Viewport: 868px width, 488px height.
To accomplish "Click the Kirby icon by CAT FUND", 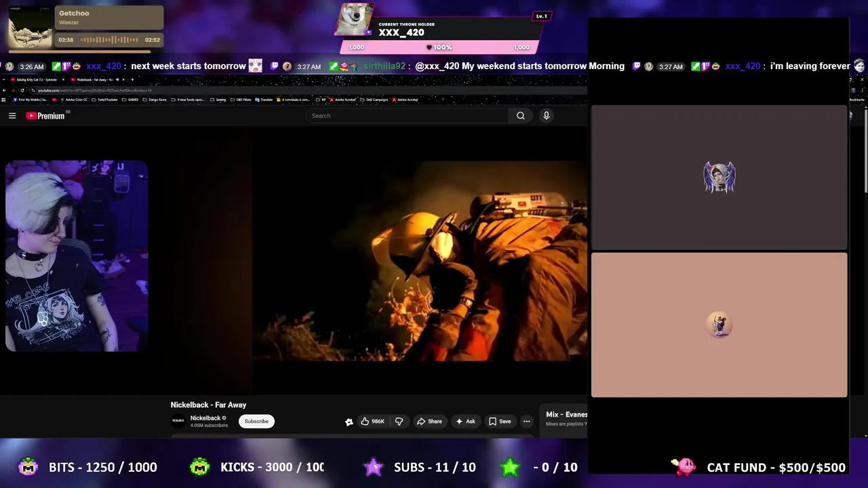I will (x=684, y=466).
